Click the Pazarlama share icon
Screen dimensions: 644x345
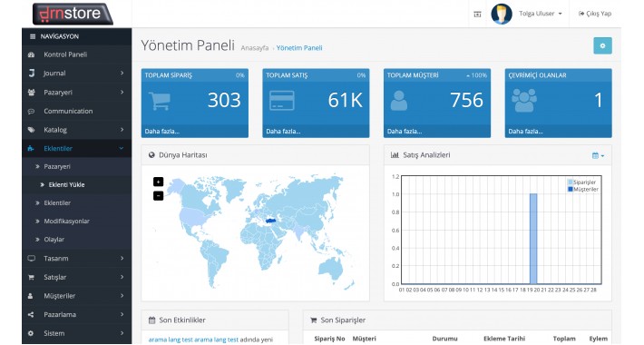31,315
